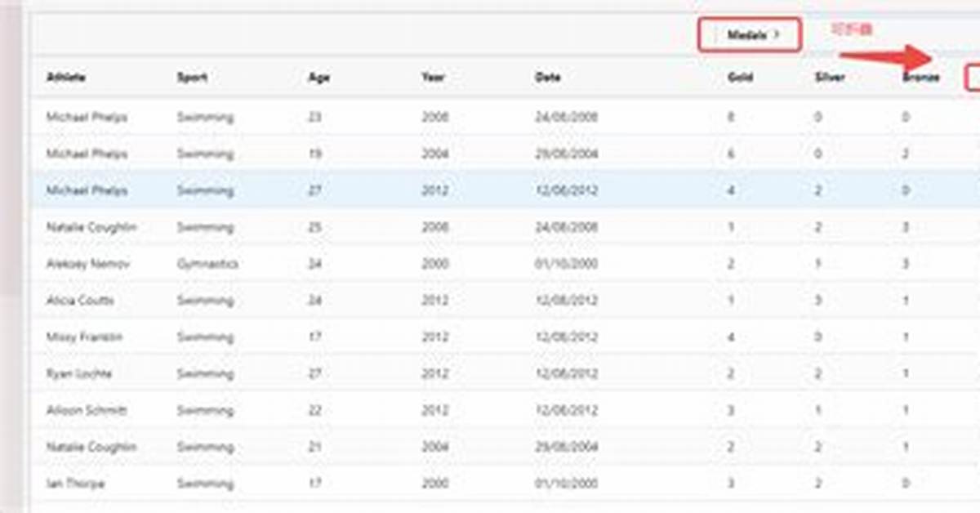Select Natalie Coughlin in the age 25 row
This screenshot has height=513, width=980.
pyautogui.click(x=91, y=227)
